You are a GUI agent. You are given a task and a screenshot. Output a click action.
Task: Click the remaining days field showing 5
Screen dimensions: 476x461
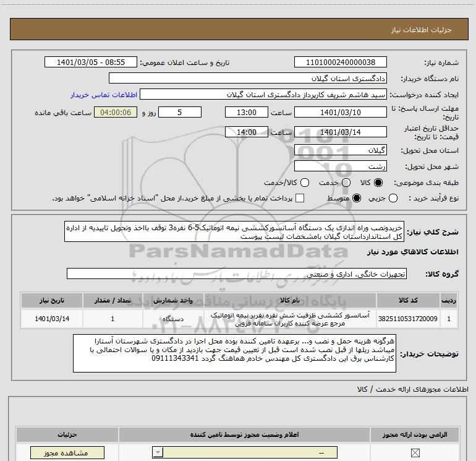[180, 112]
